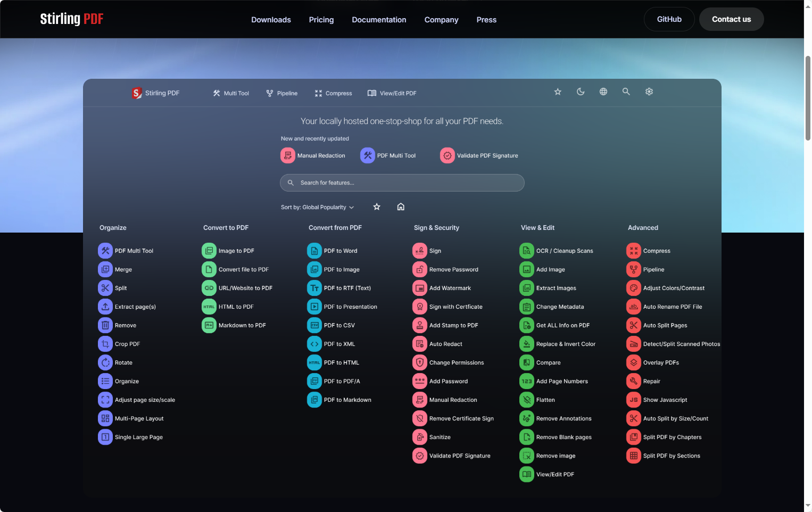This screenshot has width=812, height=512.
Task: Select the HTML to PDF icon
Action: click(x=209, y=307)
